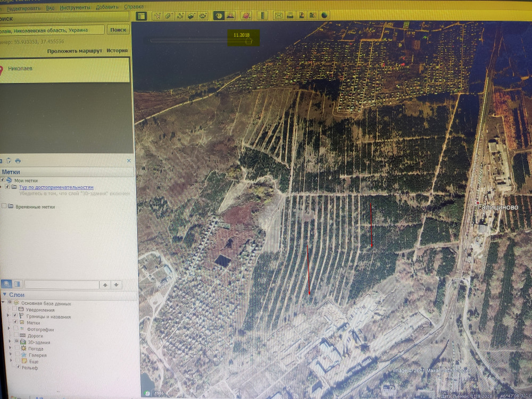This screenshot has height=399, width=532.
Task: Uncheck the Рельеф layer checkbox
Action: tap(19, 367)
